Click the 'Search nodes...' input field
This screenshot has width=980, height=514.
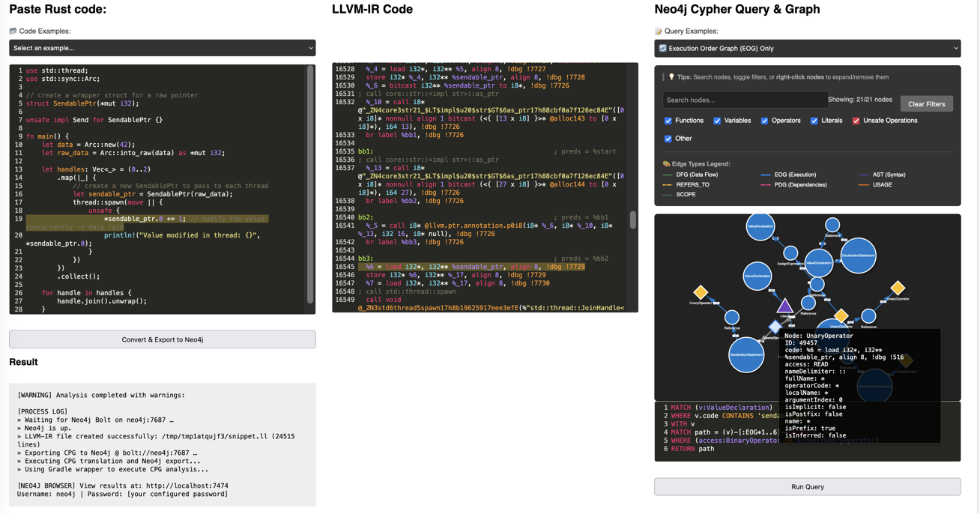point(745,100)
